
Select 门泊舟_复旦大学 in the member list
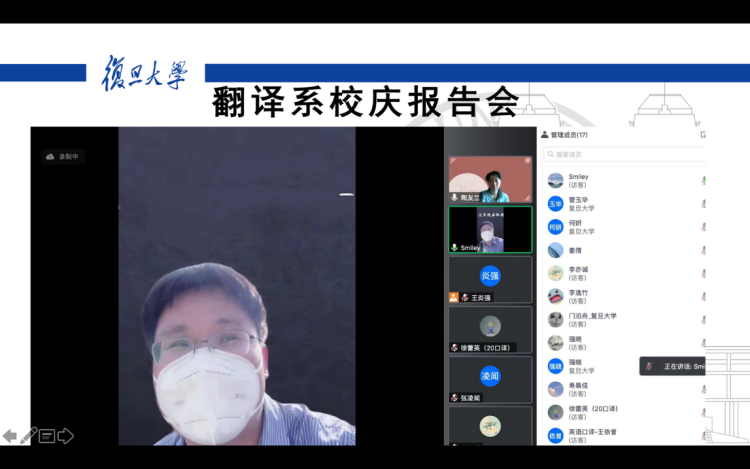tap(592, 319)
